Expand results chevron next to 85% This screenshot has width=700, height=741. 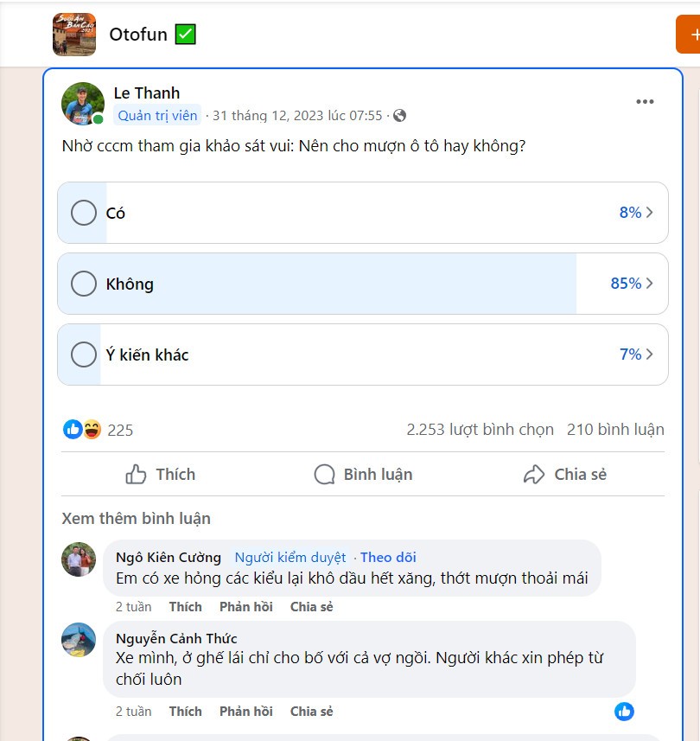click(x=650, y=283)
